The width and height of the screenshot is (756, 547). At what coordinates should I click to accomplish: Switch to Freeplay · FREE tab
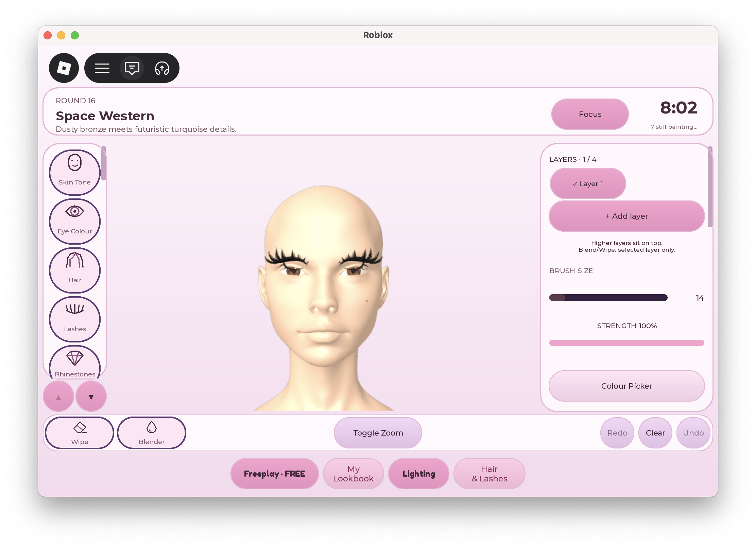pyautogui.click(x=275, y=474)
